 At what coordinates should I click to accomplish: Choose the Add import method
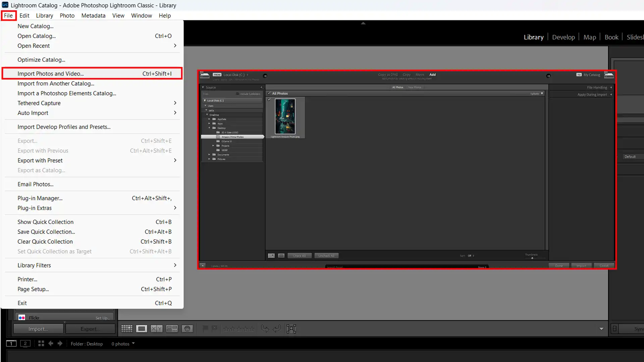tap(433, 75)
